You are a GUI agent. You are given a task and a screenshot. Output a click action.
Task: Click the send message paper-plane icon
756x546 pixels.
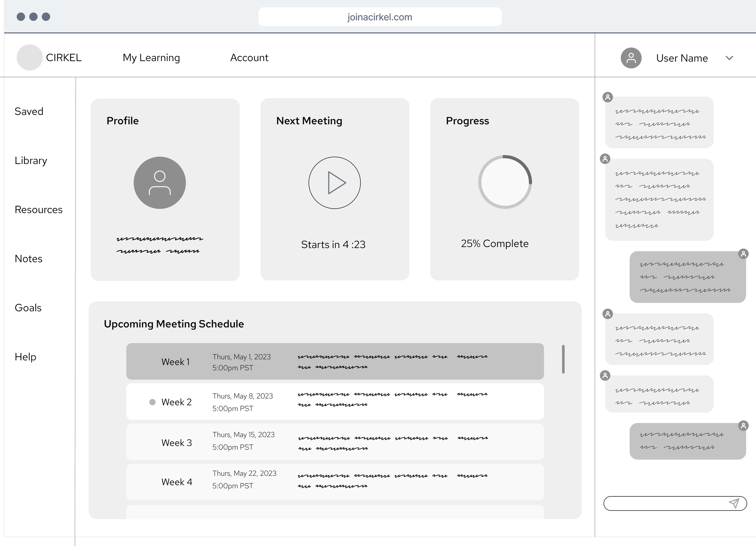pyautogui.click(x=734, y=503)
